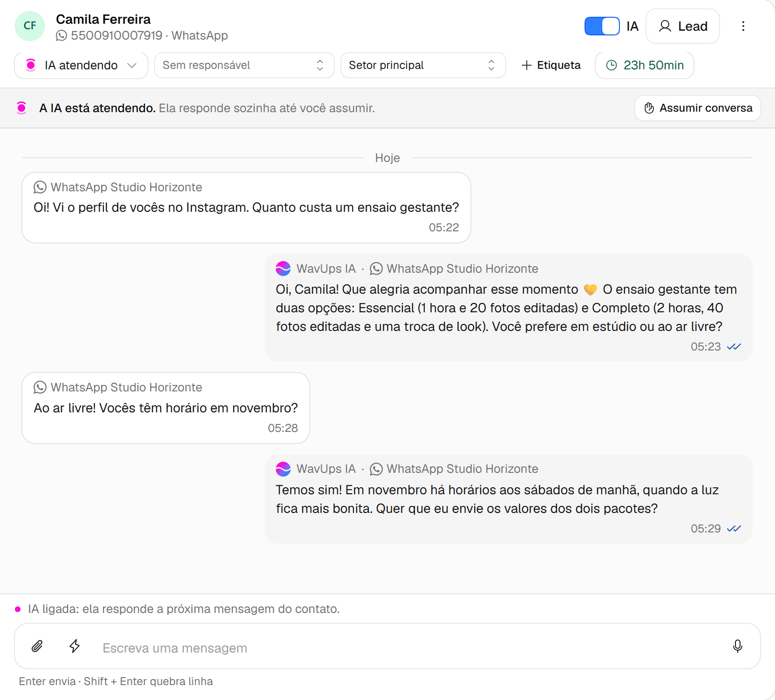Click the message 'Ao ar livre! Vocês têm horário em novembro?'
This screenshot has height=700, width=775.
[x=166, y=408]
